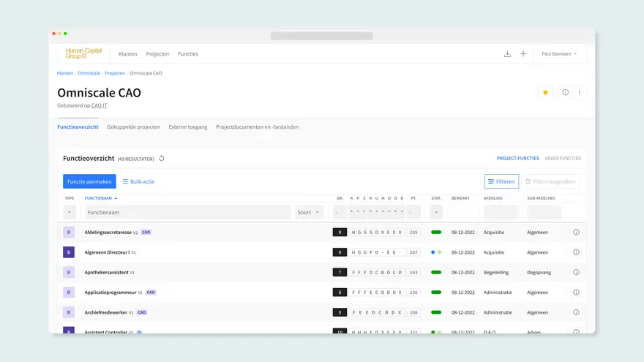The width and height of the screenshot is (644, 362).
Task: Open the Bulk-actie menu
Action: (138, 181)
